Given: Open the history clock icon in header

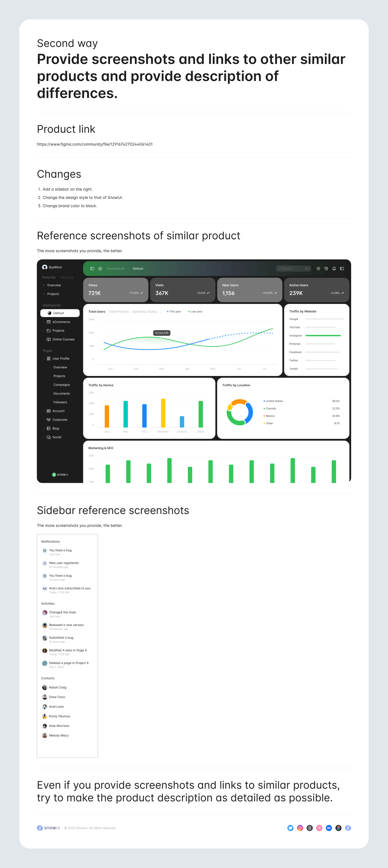Looking at the screenshot, I should 326,269.
